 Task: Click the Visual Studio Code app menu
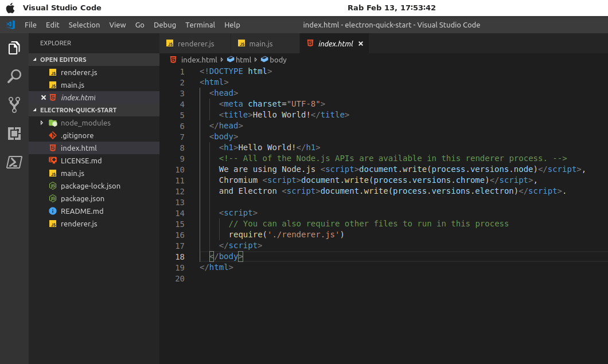[x=62, y=8]
